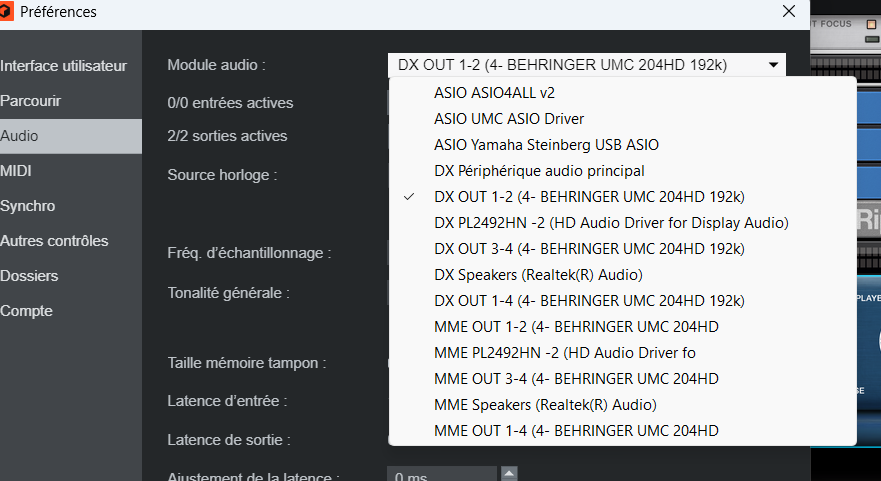This screenshot has width=881, height=481.
Task: Click the 0/0 entrées actives label
Action: click(x=230, y=103)
